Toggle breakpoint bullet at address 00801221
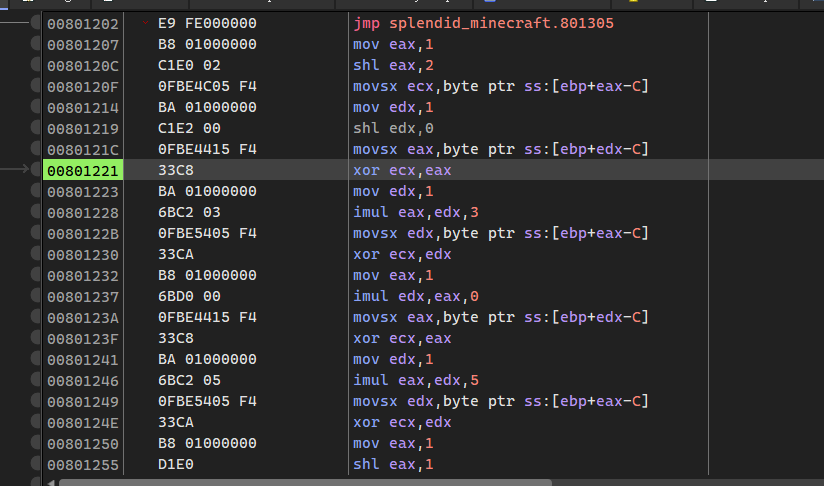Viewport: 824px width, 486px height. pos(35,171)
